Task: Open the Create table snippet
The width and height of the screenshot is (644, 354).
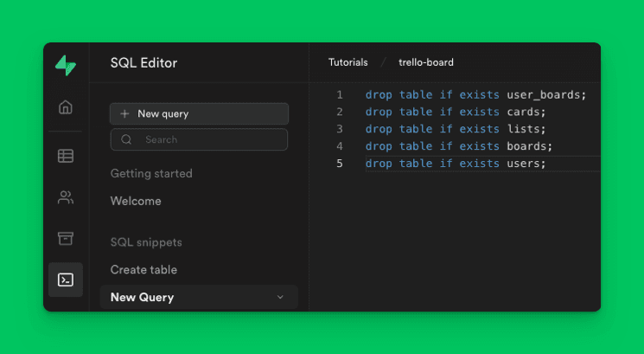Action: click(x=143, y=270)
